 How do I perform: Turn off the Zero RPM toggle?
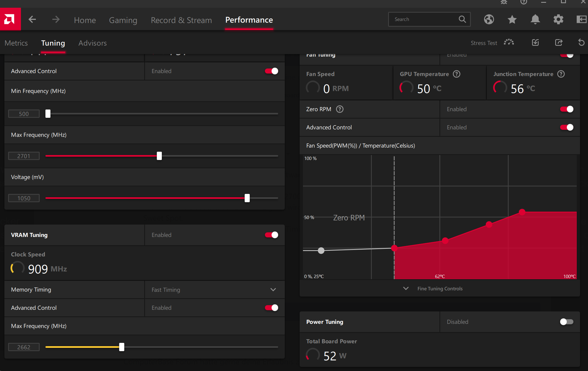566,109
